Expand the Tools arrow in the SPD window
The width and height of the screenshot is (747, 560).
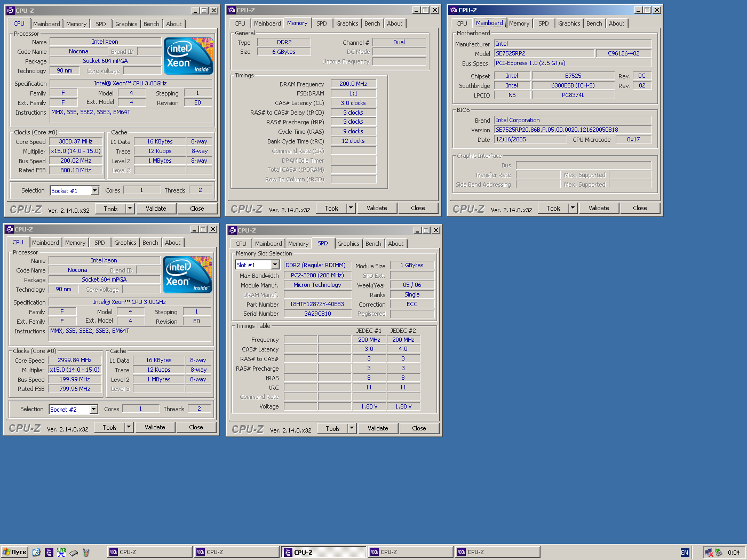(x=352, y=428)
